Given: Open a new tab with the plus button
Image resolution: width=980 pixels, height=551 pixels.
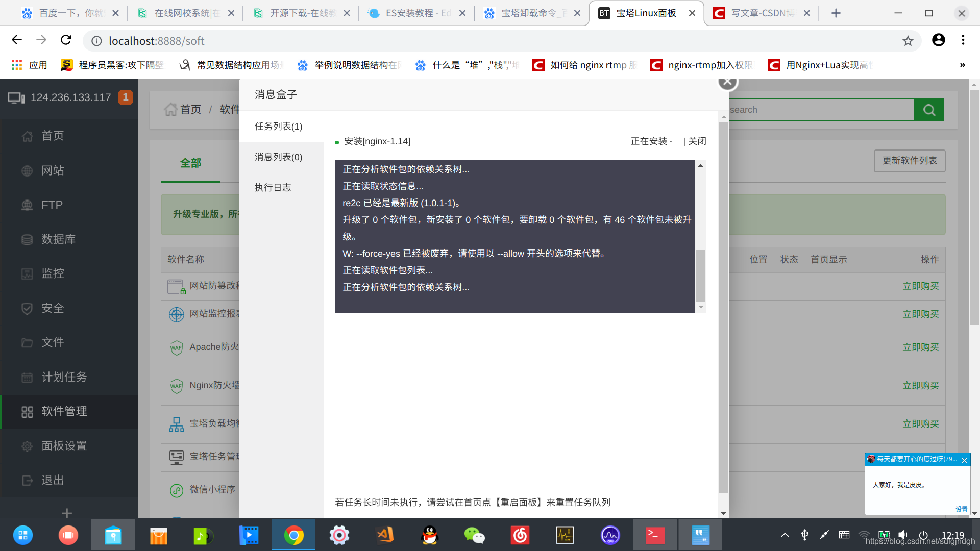Looking at the screenshot, I should tap(836, 13).
